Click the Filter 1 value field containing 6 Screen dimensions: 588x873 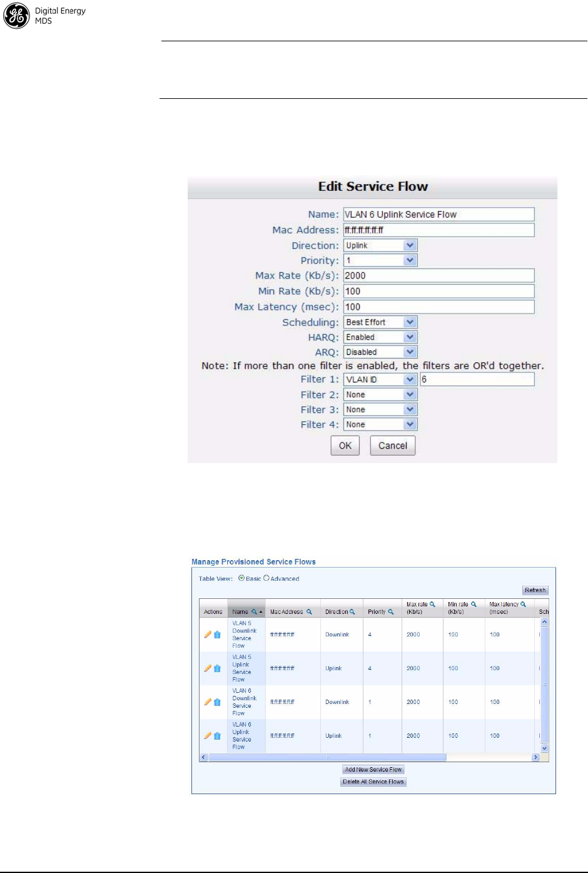477,379
